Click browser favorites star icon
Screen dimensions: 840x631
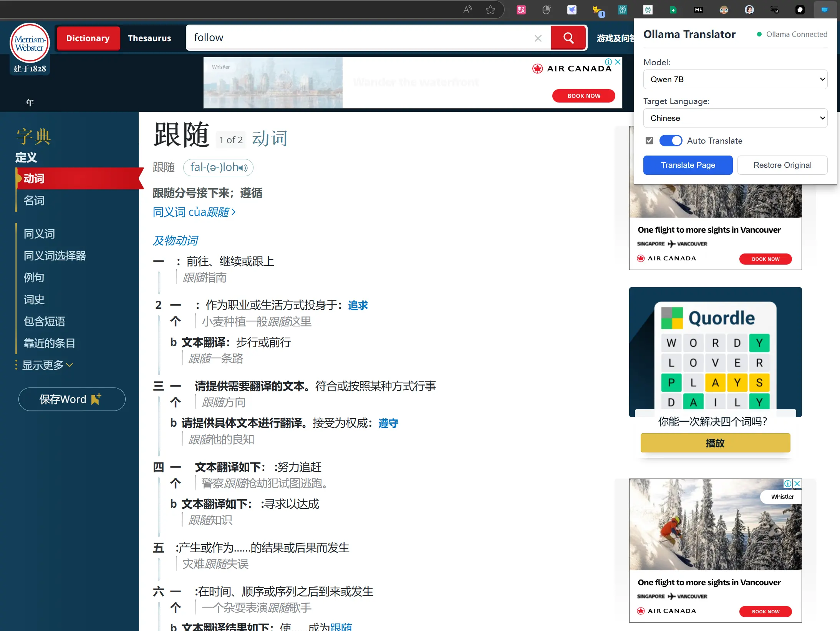tap(490, 10)
